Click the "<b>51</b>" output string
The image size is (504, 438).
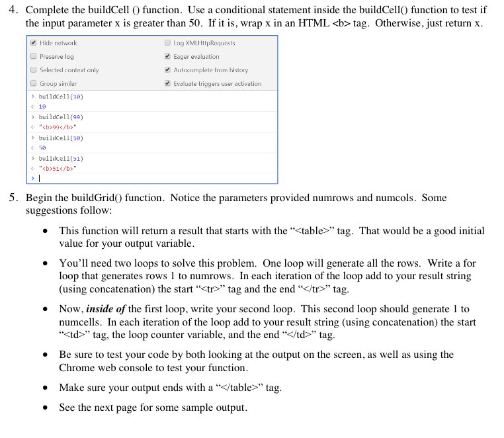coord(58,169)
